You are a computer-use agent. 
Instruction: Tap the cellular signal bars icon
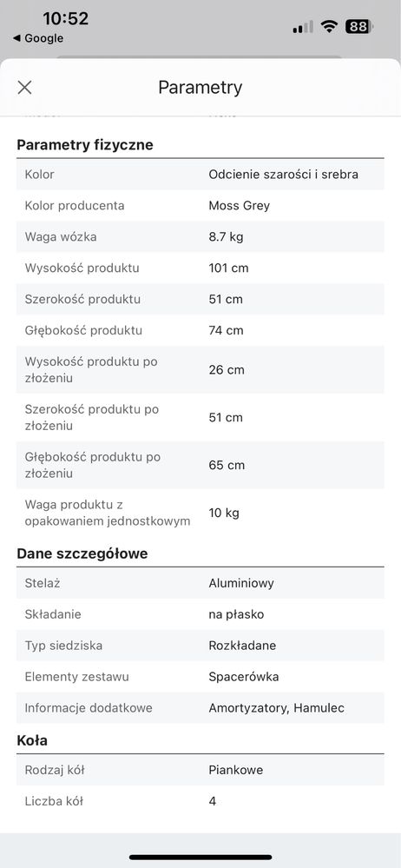click(x=303, y=27)
